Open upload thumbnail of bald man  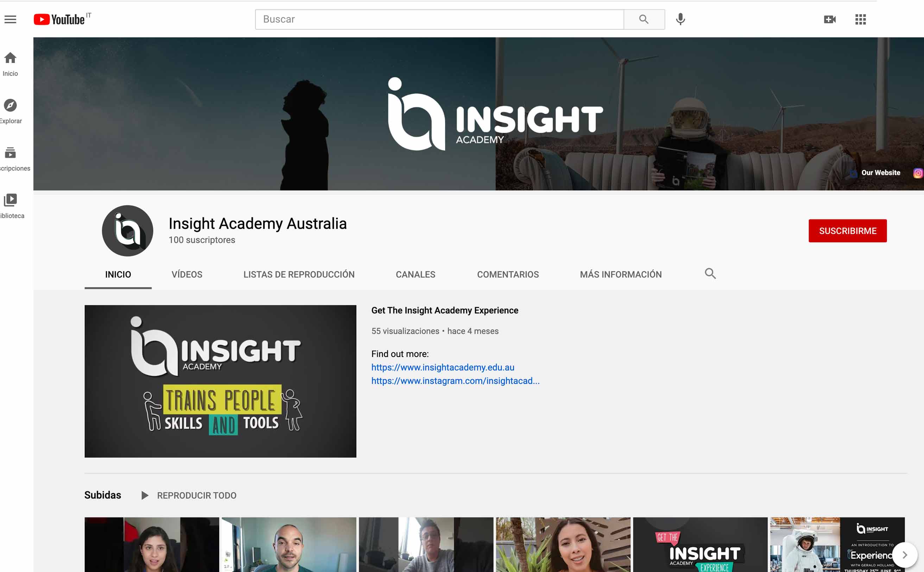tap(289, 545)
